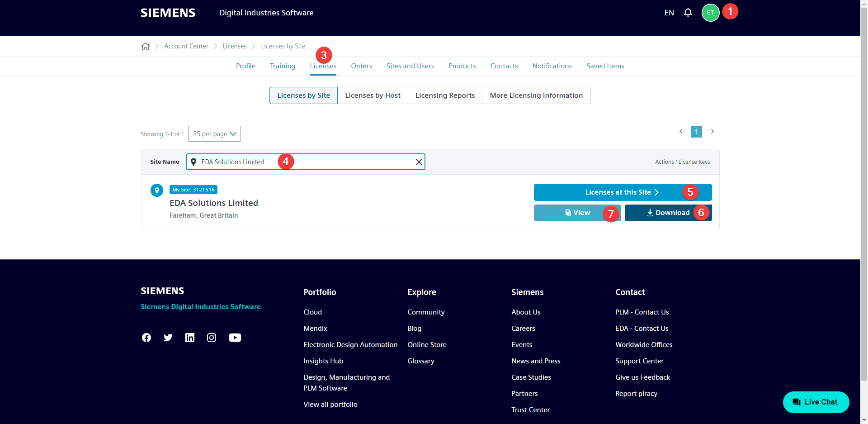
Task: Open Electronic Design Automation link
Action: (350, 345)
